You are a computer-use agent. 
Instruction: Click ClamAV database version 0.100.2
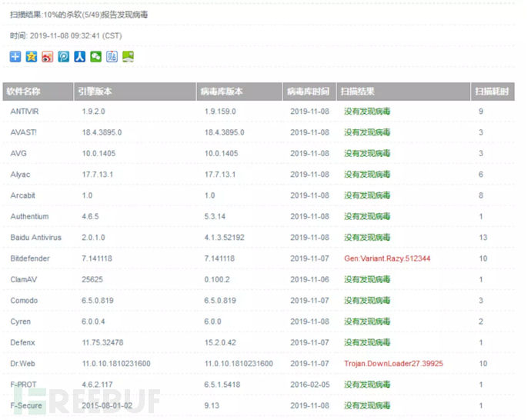[x=217, y=279]
